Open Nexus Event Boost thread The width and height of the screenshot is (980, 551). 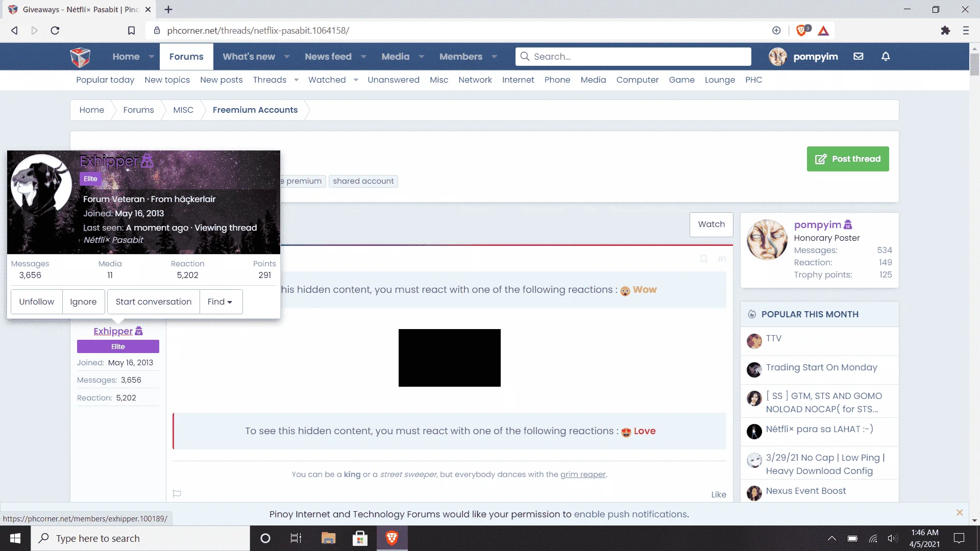805,491
